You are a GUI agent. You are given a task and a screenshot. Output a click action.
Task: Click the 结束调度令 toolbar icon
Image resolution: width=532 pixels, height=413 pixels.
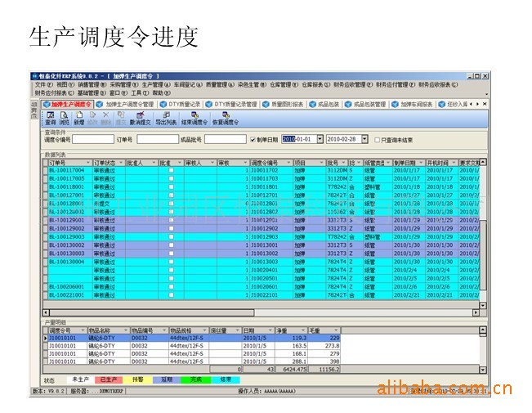(x=194, y=119)
